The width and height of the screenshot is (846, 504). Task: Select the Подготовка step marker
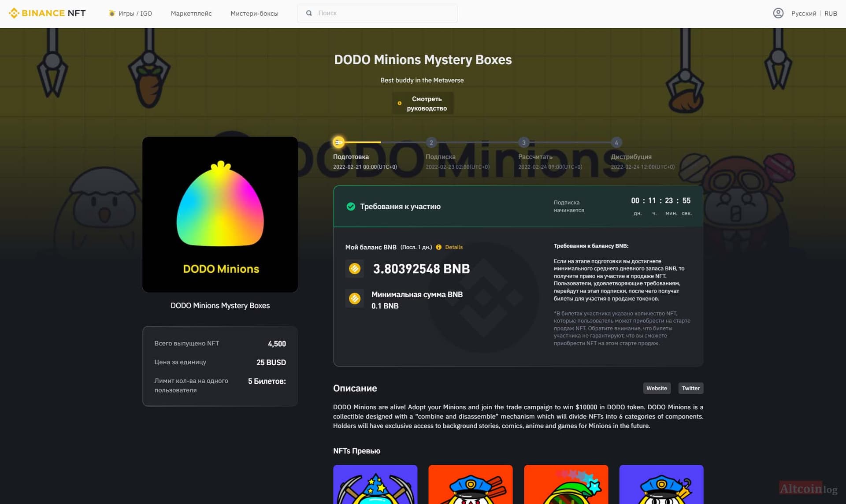coord(338,142)
